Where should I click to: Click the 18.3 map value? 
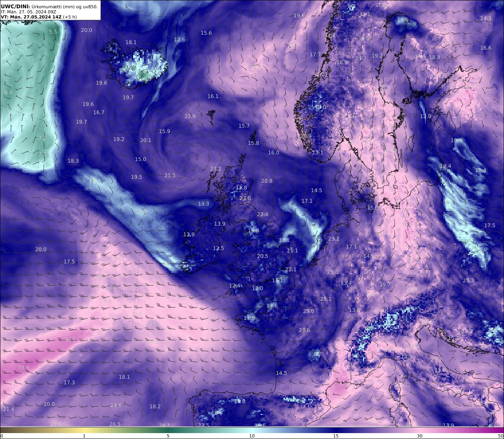(x=73, y=161)
